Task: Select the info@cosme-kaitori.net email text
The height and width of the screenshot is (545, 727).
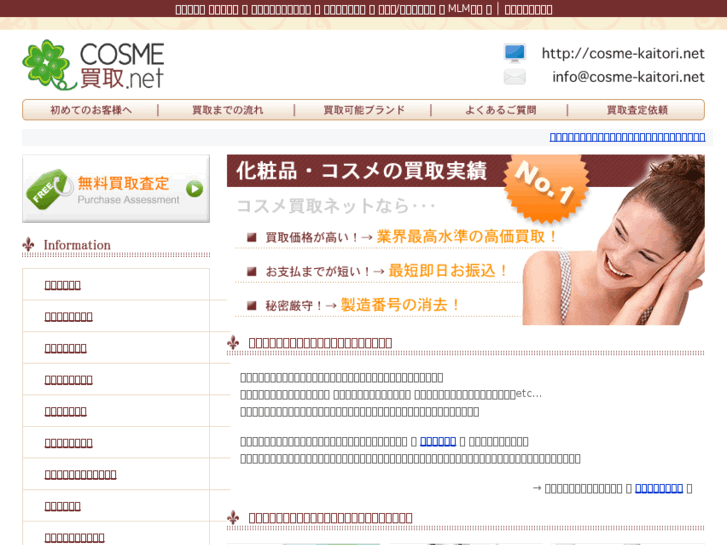Action: tap(628, 77)
